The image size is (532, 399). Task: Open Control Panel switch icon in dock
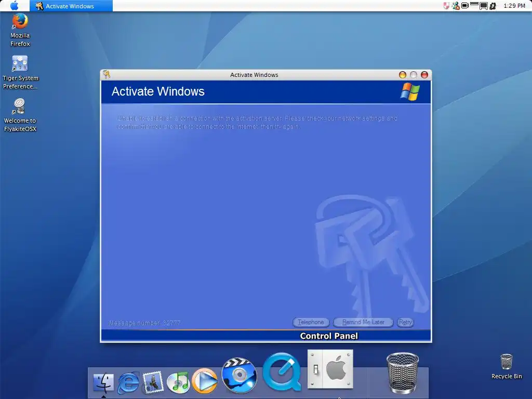coord(330,369)
